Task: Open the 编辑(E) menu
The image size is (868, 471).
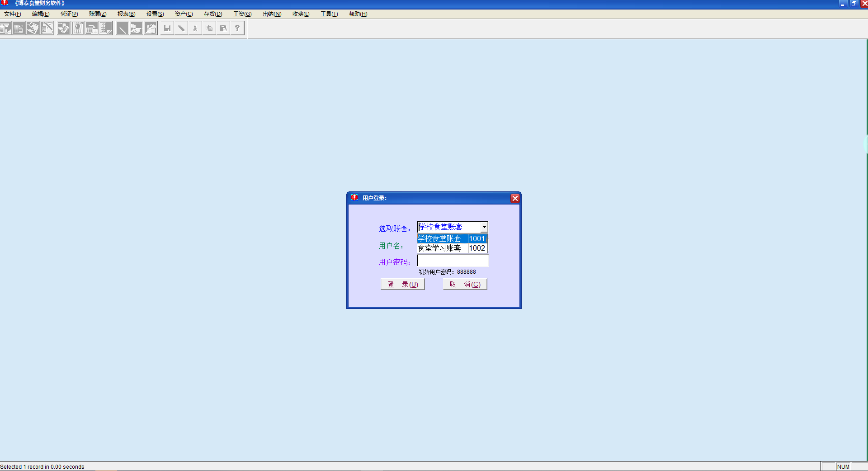Action: (41, 14)
